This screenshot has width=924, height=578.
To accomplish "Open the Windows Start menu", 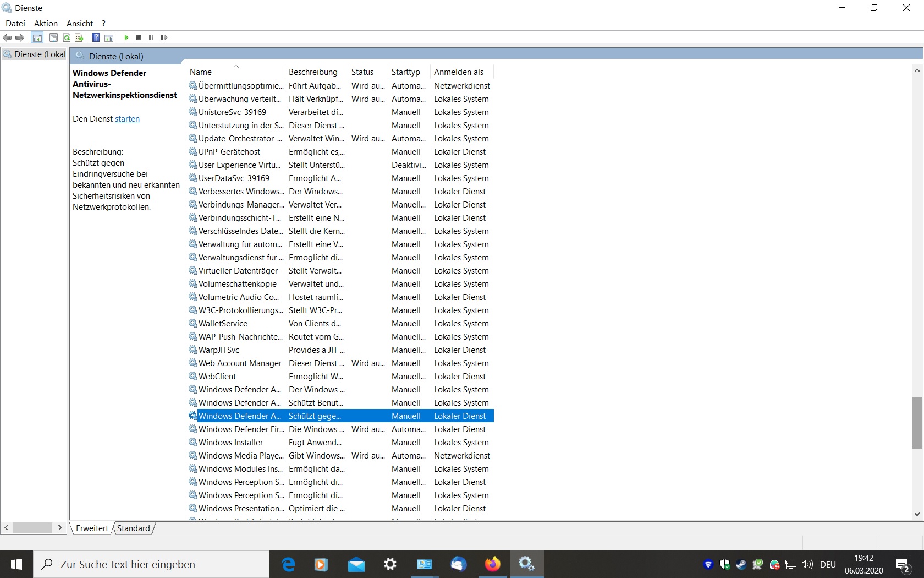I will coord(16,564).
